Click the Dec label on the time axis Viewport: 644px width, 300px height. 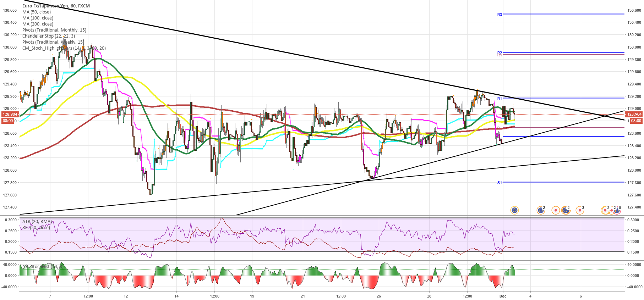point(503,296)
